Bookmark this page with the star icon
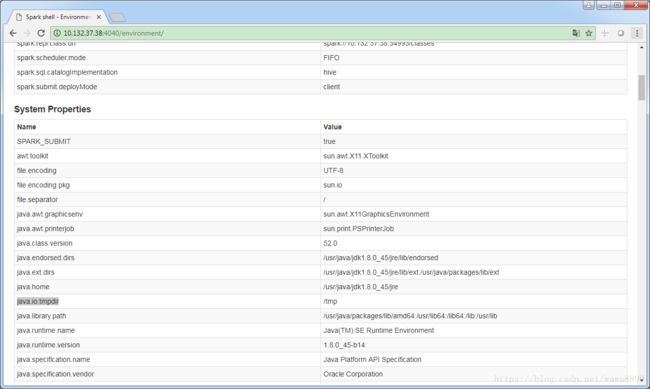This screenshot has height=389, width=650. (x=589, y=33)
